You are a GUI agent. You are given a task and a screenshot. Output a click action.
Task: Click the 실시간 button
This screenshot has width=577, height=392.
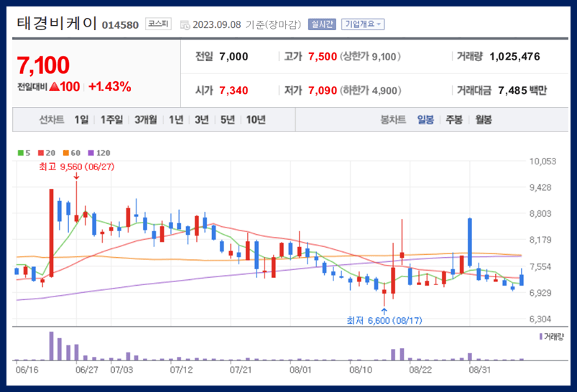click(322, 24)
